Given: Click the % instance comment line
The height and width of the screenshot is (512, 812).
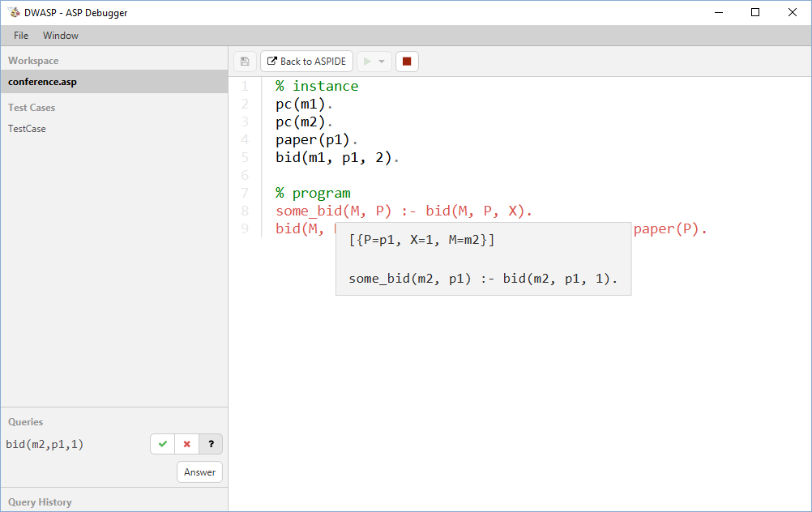Looking at the screenshot, I should coord(317,86).
